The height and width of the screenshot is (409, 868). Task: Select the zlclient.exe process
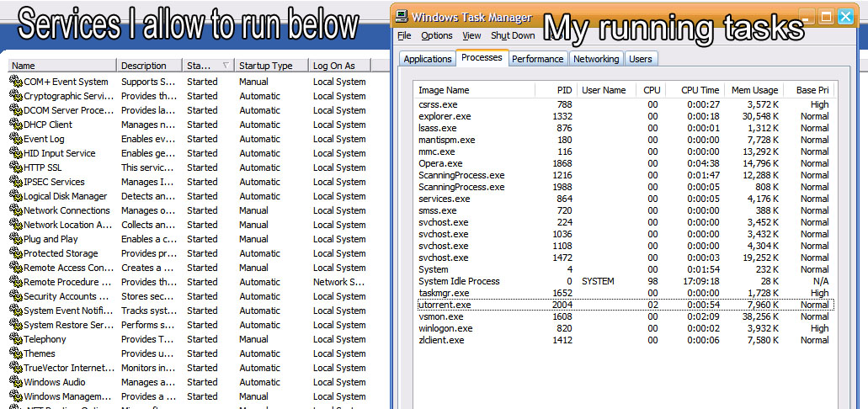[624, 340]
